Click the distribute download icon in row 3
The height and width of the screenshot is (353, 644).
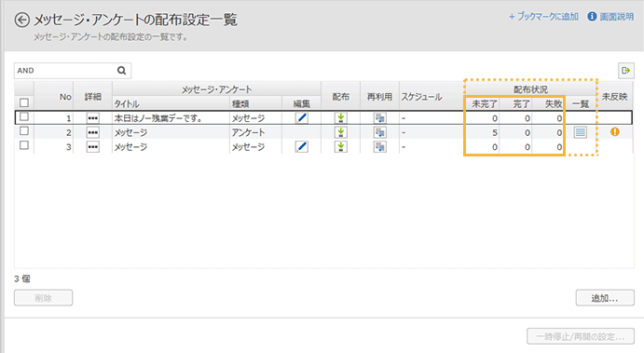[x=340, y=146]
